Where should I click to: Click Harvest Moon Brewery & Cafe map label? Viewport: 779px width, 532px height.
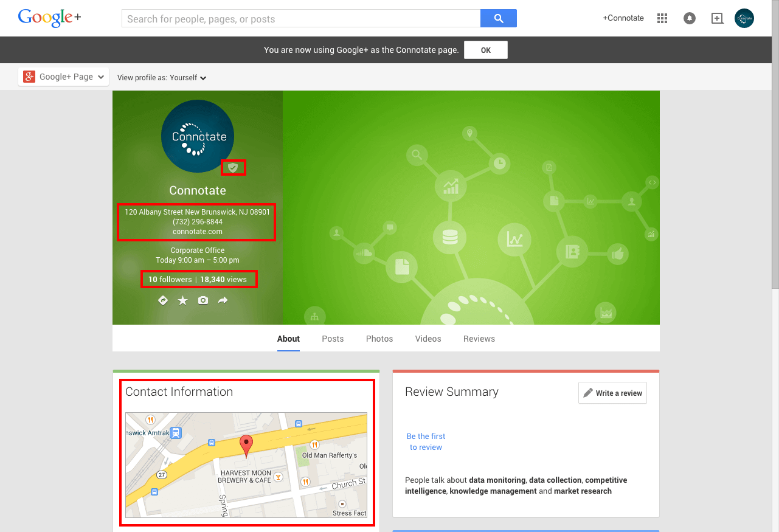pyautogui.click(x=246, y=477)
